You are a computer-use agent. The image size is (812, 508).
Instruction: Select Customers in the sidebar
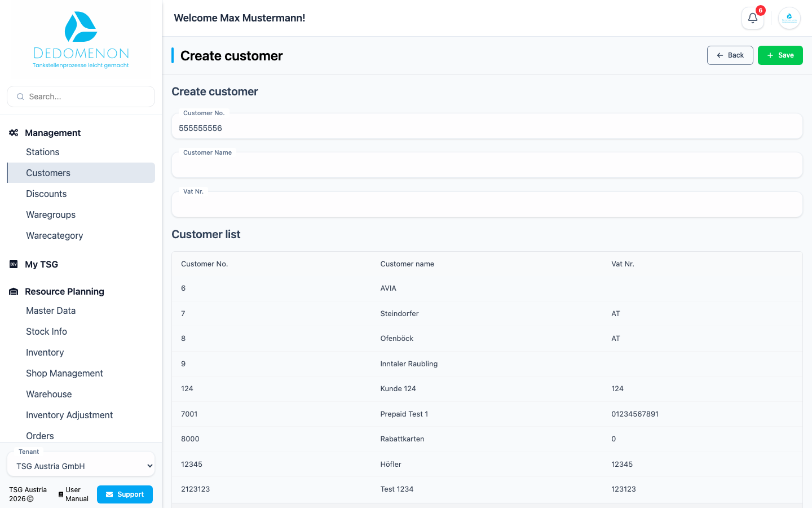tap(81, 173)
